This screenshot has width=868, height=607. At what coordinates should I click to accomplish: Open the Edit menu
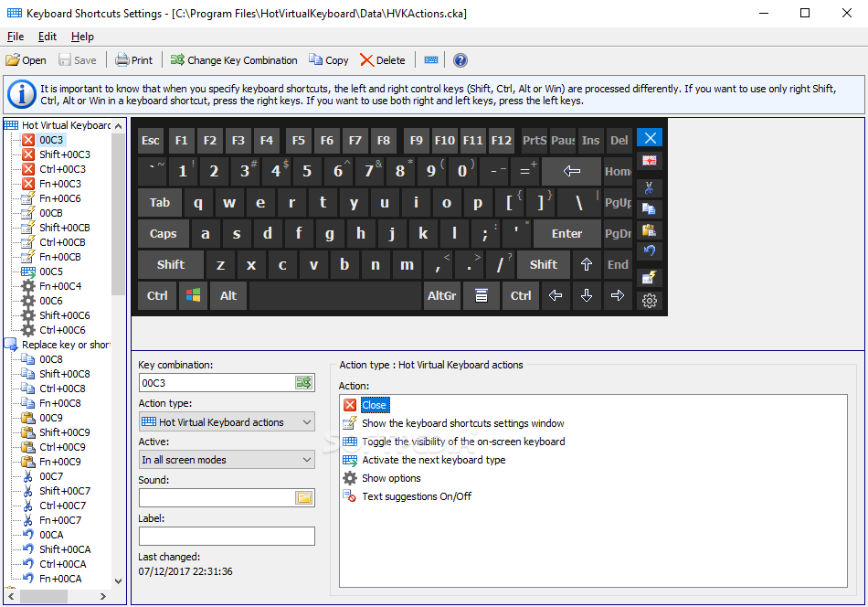[47, 37]
